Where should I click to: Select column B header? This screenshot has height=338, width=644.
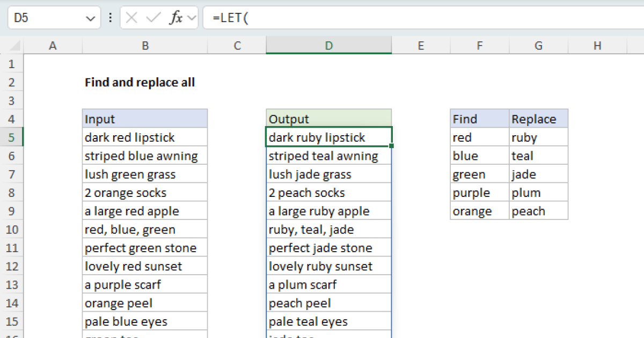[x=145, y=46]
